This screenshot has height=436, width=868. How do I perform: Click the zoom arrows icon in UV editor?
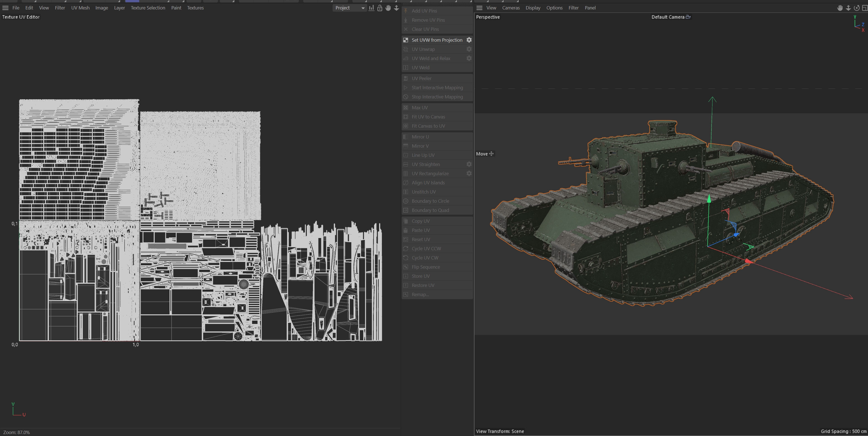click(x=397, y=8)
